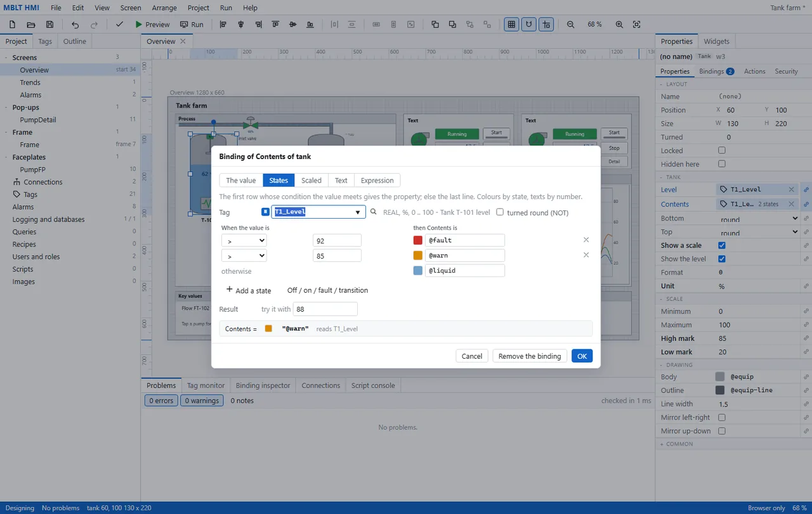The height and width of the screenshot is (514, 812).
Task: Click the Undo arrow icon
Action: 75,25
